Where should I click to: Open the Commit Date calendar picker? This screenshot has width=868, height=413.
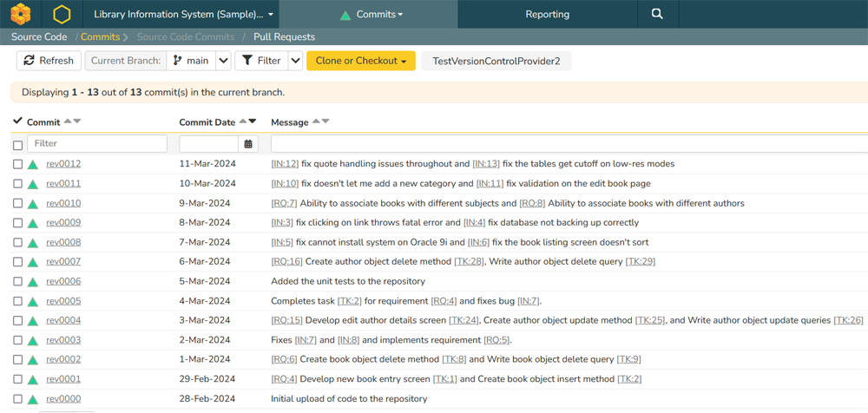[x=249, y=144]
